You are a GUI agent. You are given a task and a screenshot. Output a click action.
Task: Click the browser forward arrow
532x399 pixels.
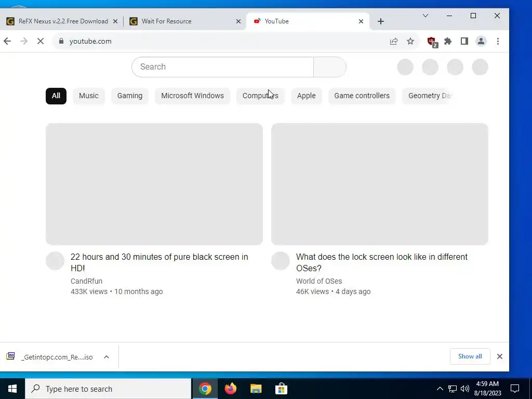coord(24,42)
